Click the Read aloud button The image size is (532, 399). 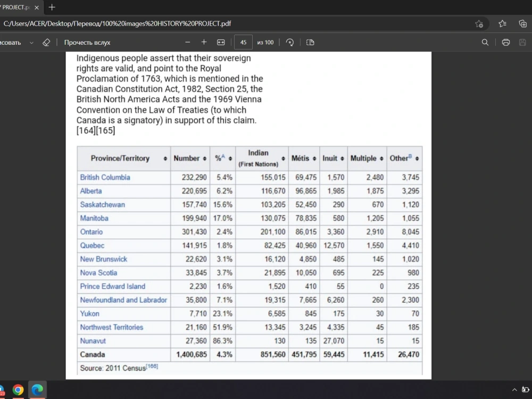pyautogui.click(x=87, y=43)
